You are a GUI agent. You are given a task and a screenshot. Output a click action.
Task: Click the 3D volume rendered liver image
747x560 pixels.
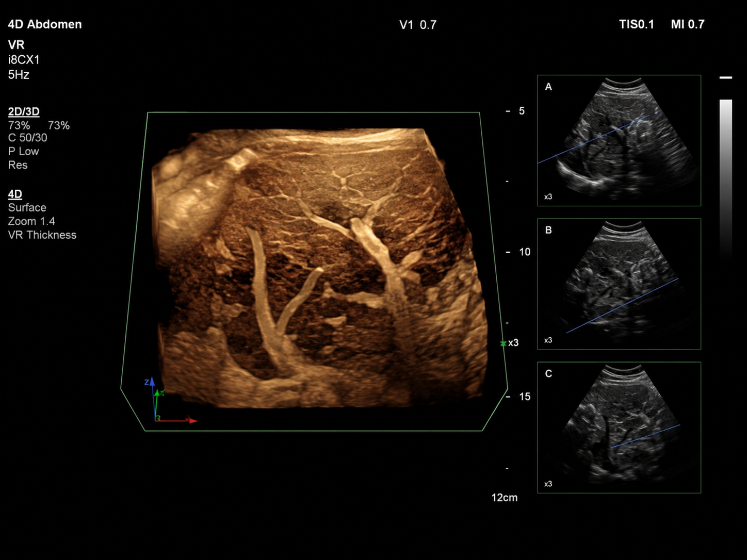coord(320,268)
